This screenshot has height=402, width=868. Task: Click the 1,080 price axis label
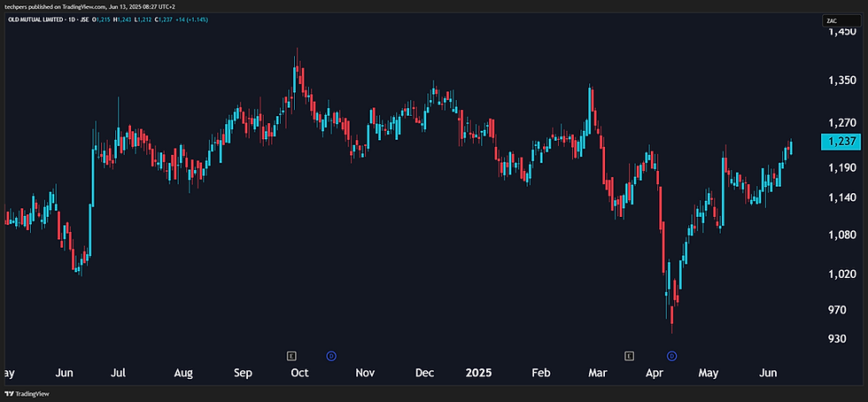[x=842, y=236]
